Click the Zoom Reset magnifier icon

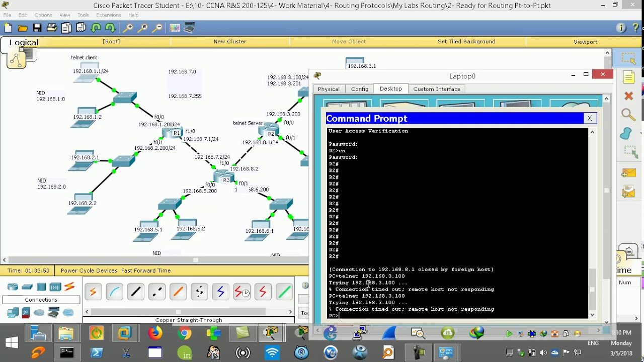point(143,28)
